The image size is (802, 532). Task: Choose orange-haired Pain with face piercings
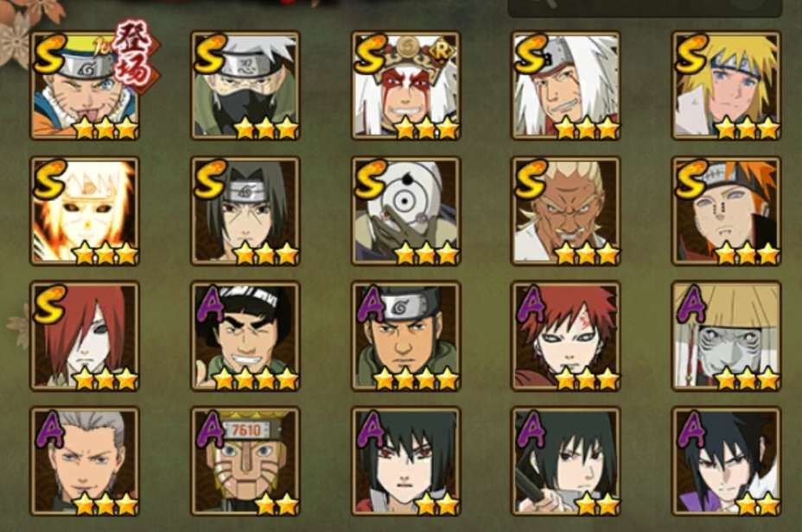pyautogui.click(x=727, y=211)
